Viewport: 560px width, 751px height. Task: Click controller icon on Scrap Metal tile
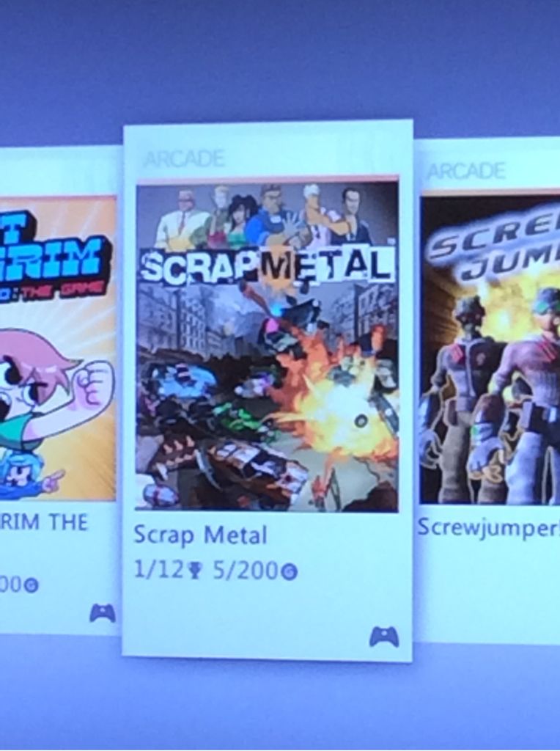tap(384, 637)
